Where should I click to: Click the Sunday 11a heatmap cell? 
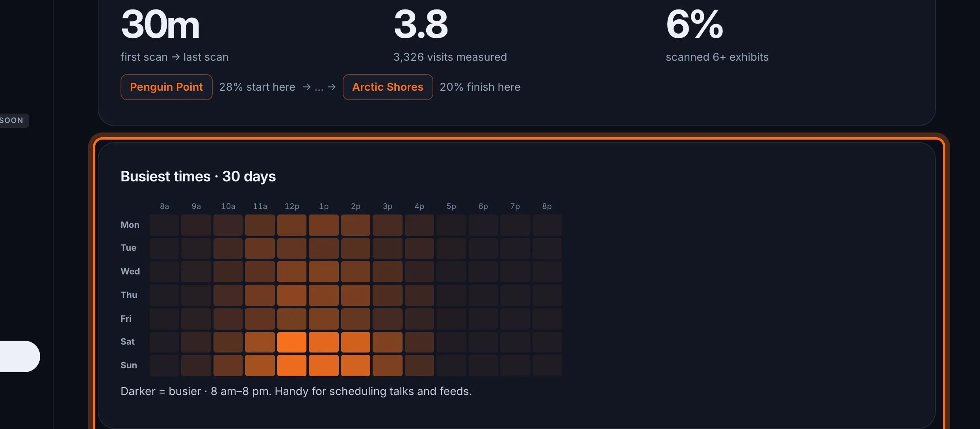coord(260,366)
